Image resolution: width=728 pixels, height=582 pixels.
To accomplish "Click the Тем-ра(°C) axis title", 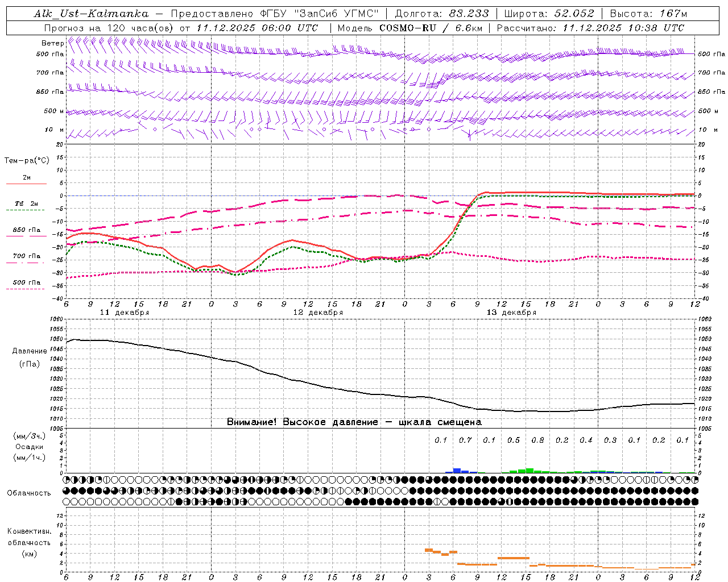I will [x=27, y=161].
